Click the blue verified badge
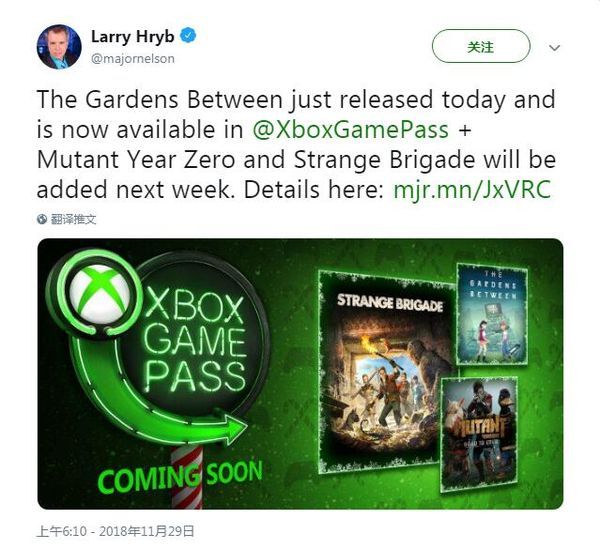The height and width of the screenshot is (549, 600). [x=188, y=36]
